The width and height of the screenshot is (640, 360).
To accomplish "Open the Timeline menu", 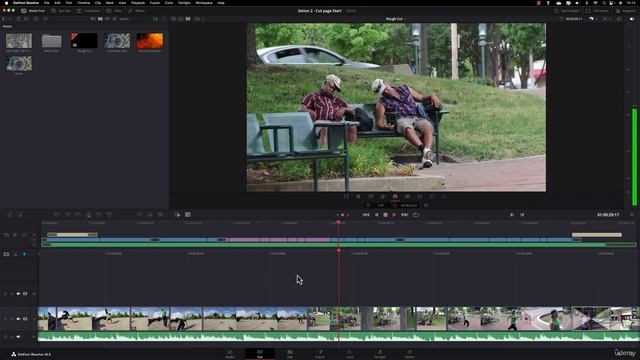I will [x=84, y=3].
